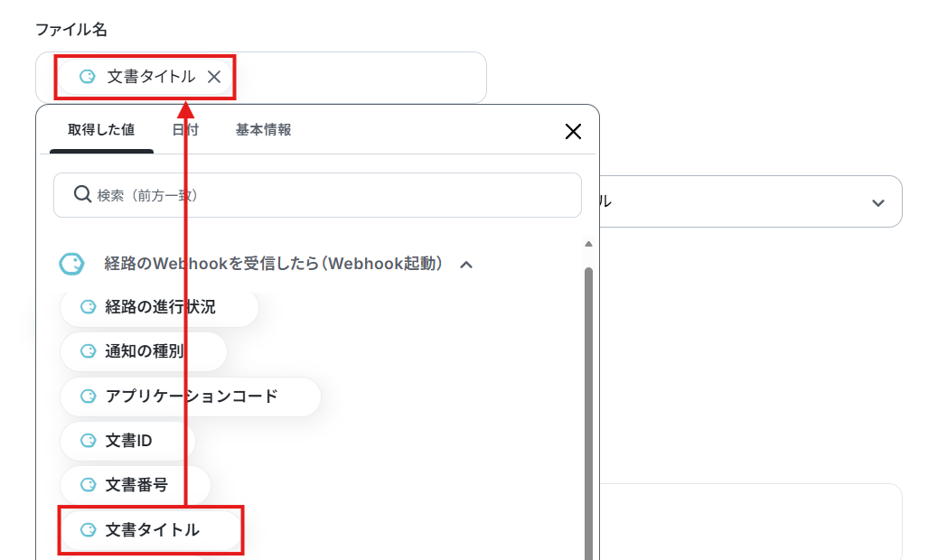
Task: Choose the 経路の進行状況 value chip
Action: click(159, 307)
